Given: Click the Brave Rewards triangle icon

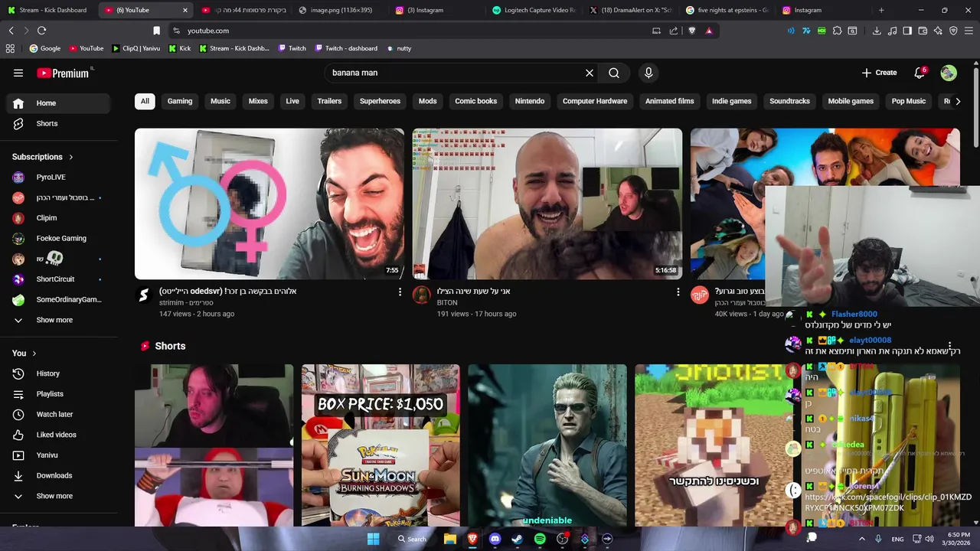Looking at the screenshot, I should (709, 31).
